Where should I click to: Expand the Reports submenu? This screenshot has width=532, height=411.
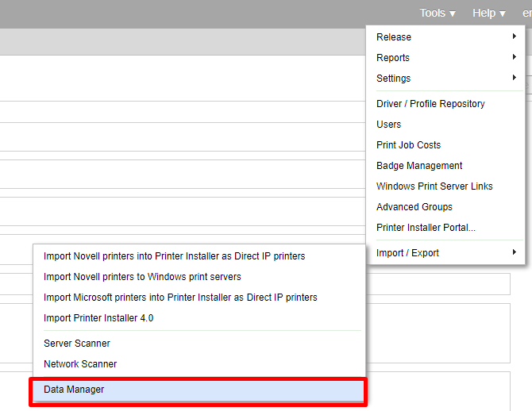click(445, 58)
